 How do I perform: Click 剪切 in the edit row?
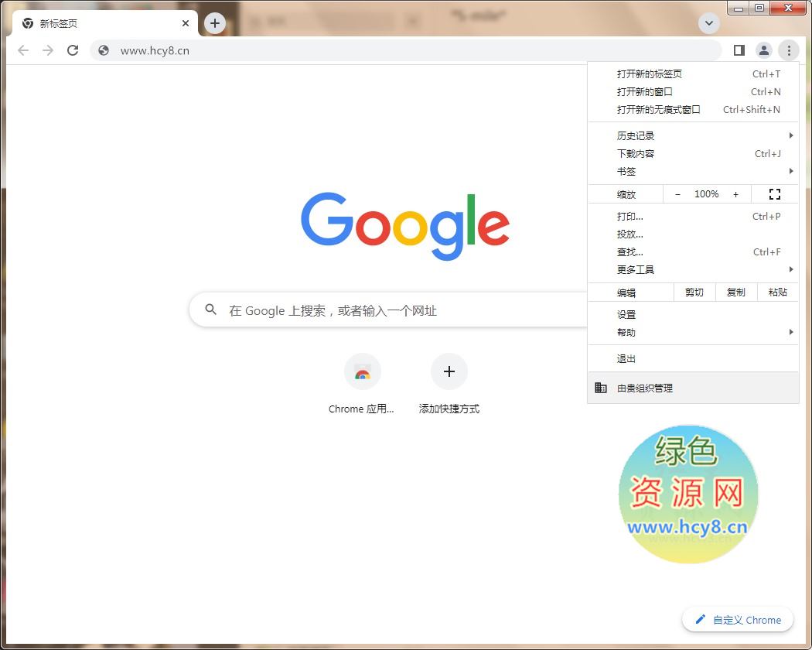[694, 292]
